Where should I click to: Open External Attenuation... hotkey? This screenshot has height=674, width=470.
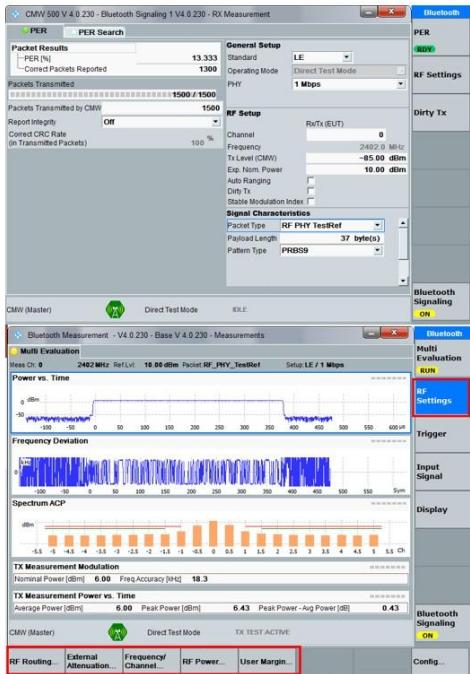click(93, 661)
